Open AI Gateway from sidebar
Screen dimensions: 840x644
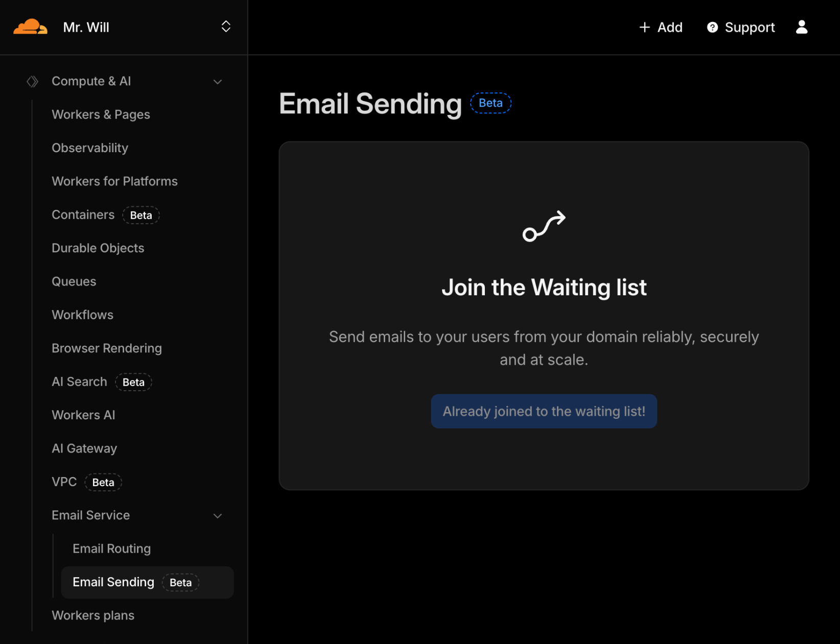pyautogui.click(x=84, y=449)
